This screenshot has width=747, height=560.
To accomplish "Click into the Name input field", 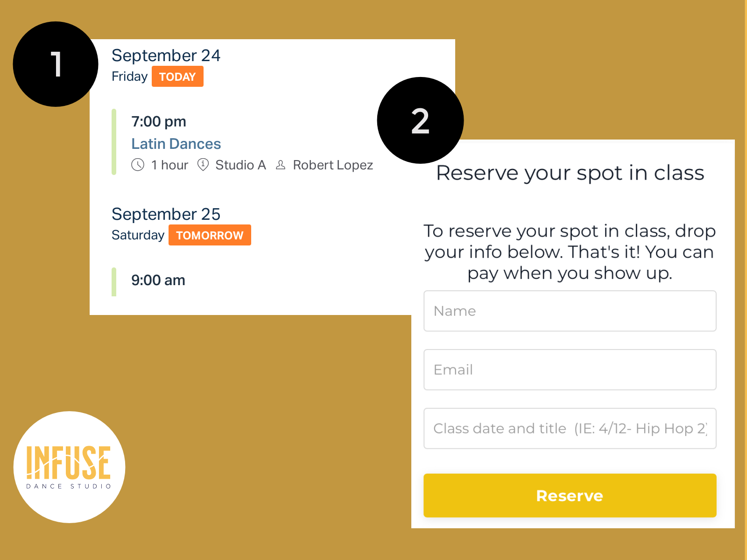I will (570, 311).
